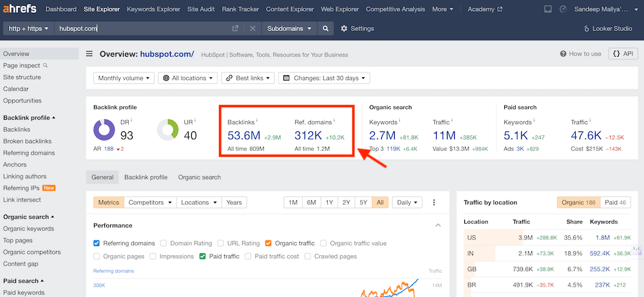Switch to the Backlink profile tab

click(146, 177)
